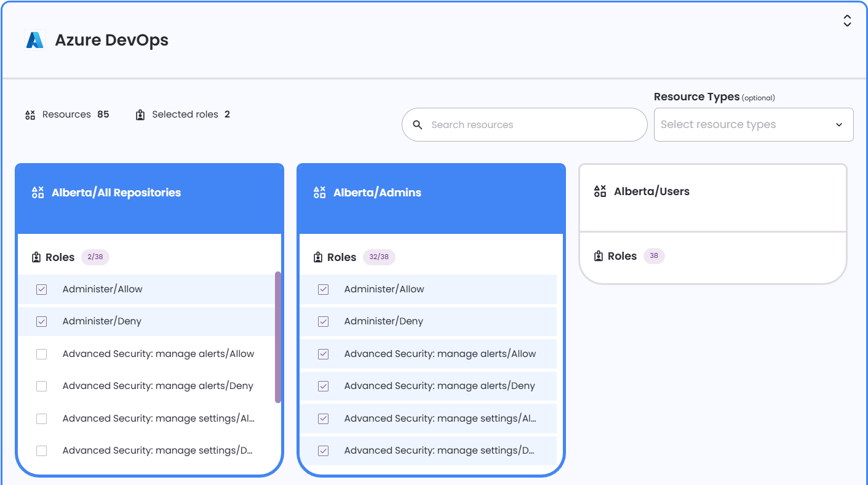Uncheck manage settings/D... in Alberta/Admins
This screenshot has height=485, width=868.
click(323, 451)
